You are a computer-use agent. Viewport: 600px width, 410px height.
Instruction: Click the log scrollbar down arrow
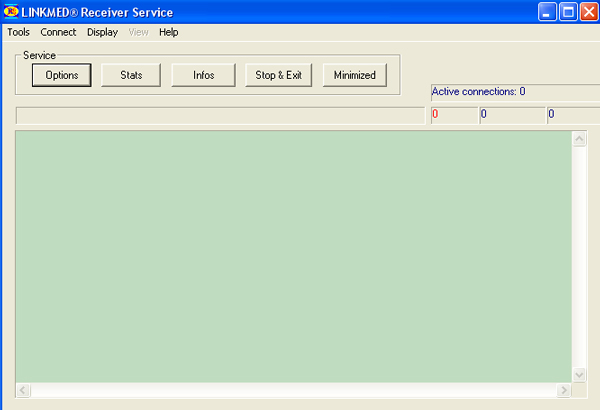click(x=579, y=374)
